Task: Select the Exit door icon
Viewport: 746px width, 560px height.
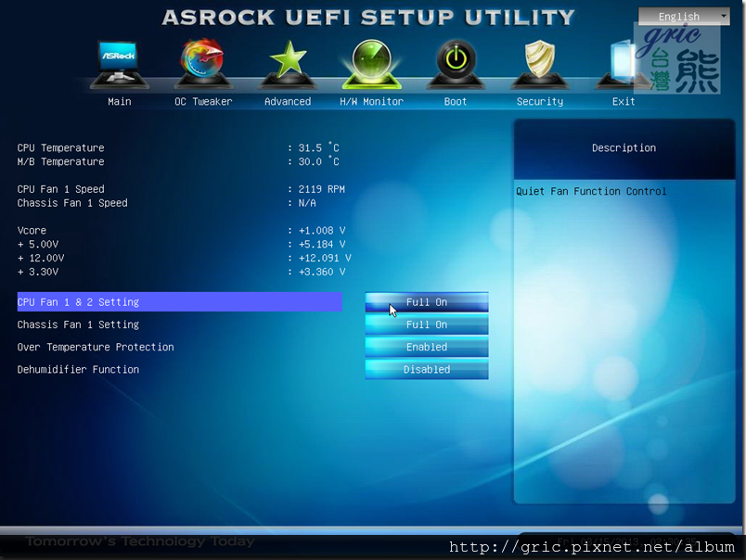Action: pos(624,64)
